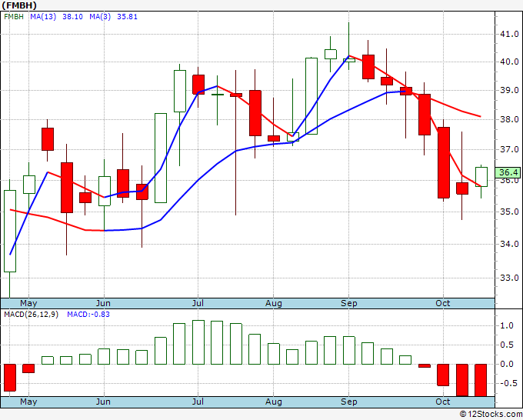Screen dimensions: 523x420
Task: Click the green FMBH legend label
Action: tap(14, 17)
